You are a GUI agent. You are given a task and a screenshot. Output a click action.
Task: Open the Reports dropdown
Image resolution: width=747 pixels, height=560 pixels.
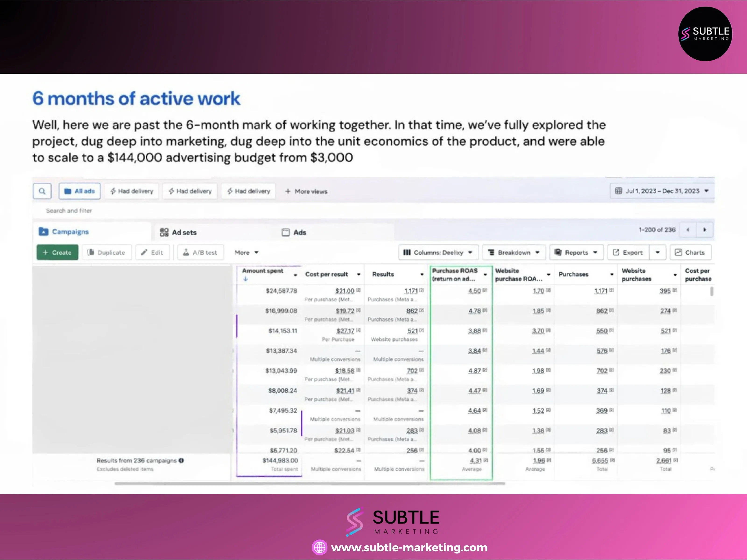coord(576,252)
